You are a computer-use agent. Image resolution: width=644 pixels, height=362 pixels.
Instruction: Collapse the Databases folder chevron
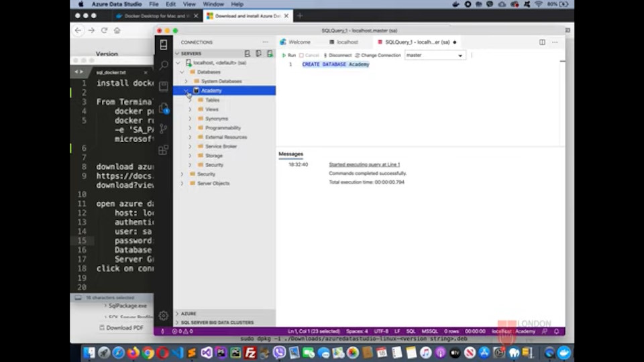click(182, 72)
